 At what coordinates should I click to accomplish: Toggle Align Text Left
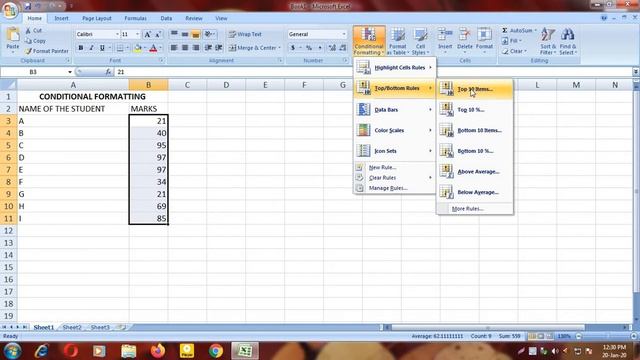coord(174,48)
